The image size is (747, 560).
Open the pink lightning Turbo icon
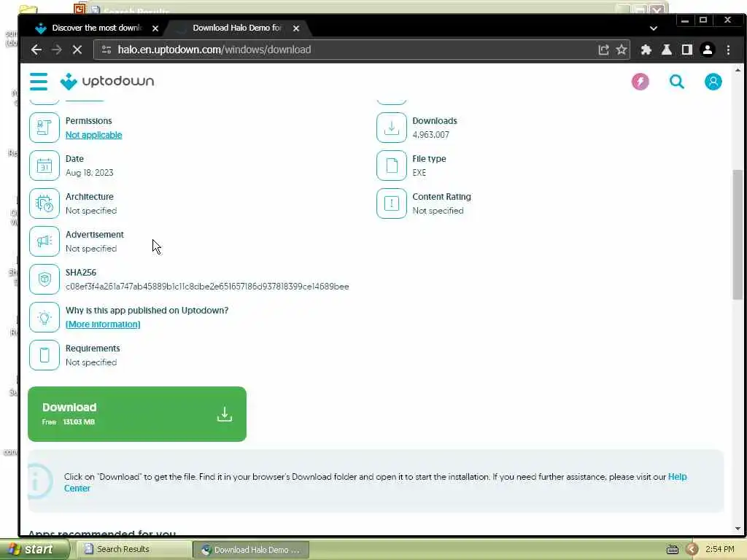coord(640,82)
